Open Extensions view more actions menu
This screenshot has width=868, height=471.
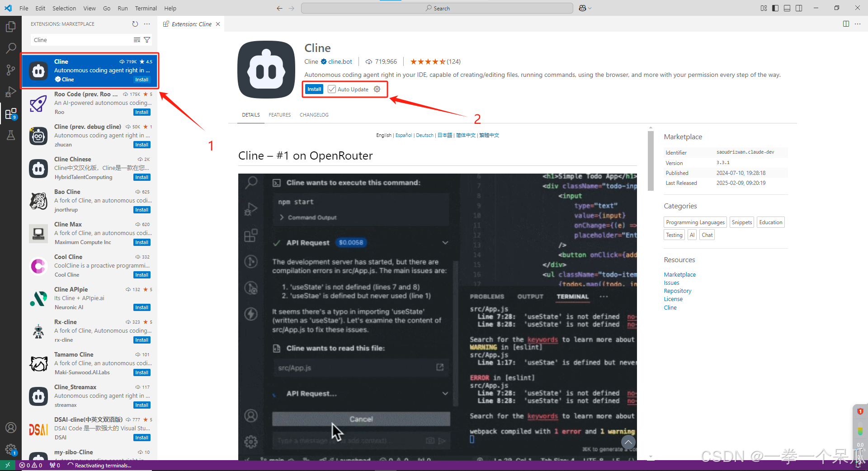coord(147,24)
